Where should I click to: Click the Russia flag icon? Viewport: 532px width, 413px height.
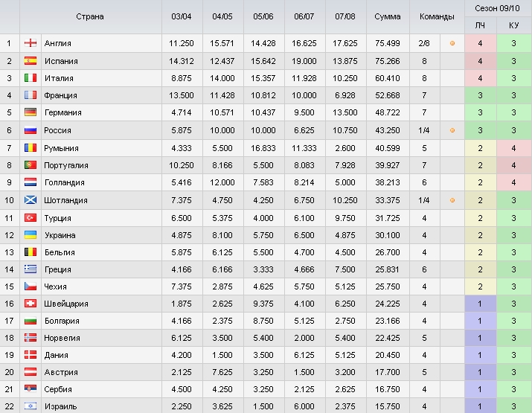tap(31, 130)
